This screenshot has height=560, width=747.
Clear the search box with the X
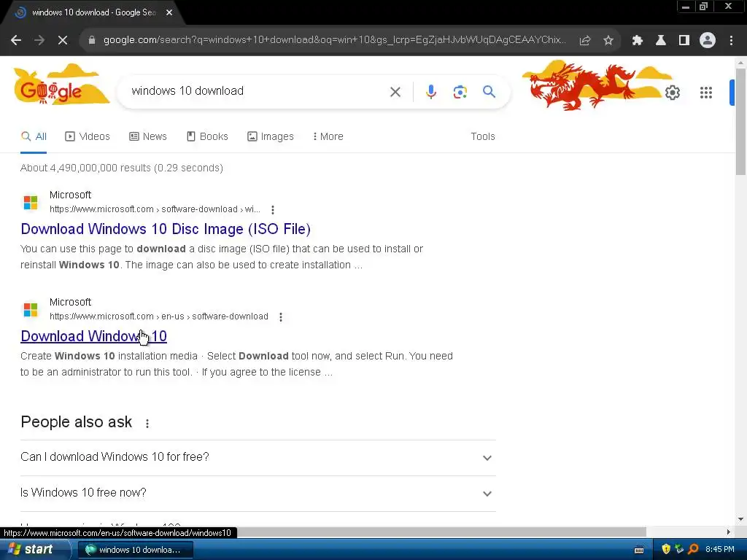[395, 92]
